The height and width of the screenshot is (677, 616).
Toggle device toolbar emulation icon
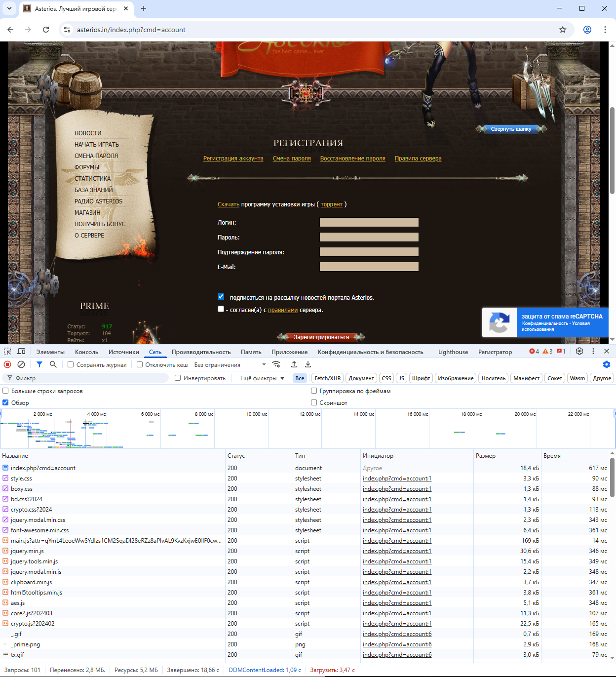pos(21,352)
